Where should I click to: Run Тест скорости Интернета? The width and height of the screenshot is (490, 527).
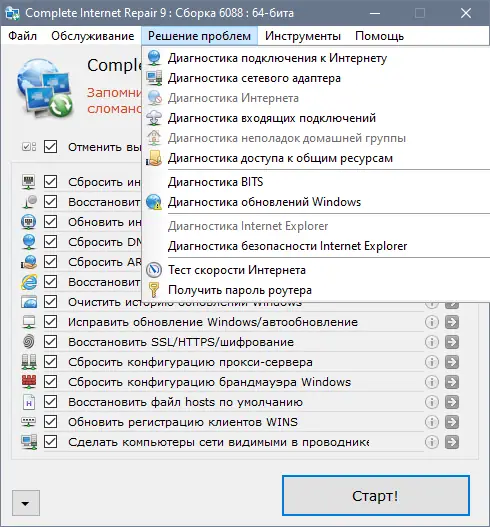316,270
